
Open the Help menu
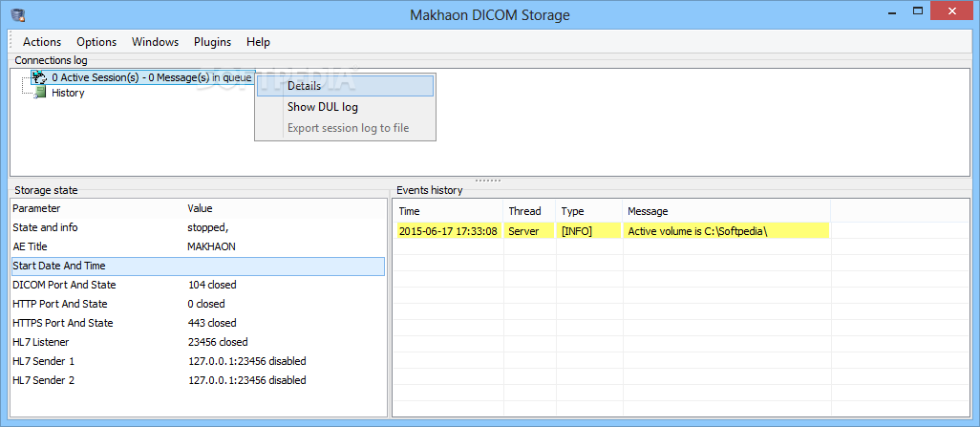258,42
